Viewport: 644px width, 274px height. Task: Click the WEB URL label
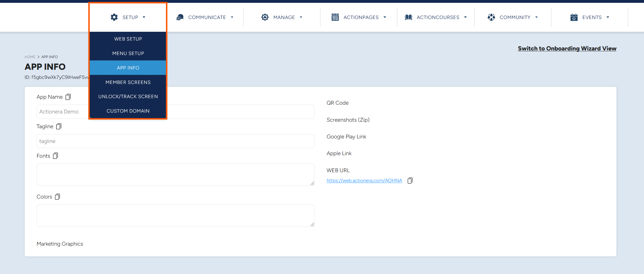338,170
